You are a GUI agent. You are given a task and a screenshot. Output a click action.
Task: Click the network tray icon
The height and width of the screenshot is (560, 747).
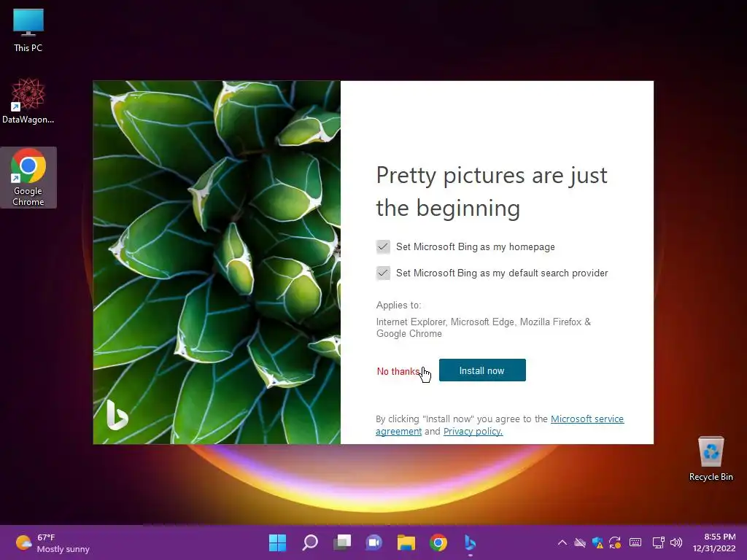click(x=659, y=542)
